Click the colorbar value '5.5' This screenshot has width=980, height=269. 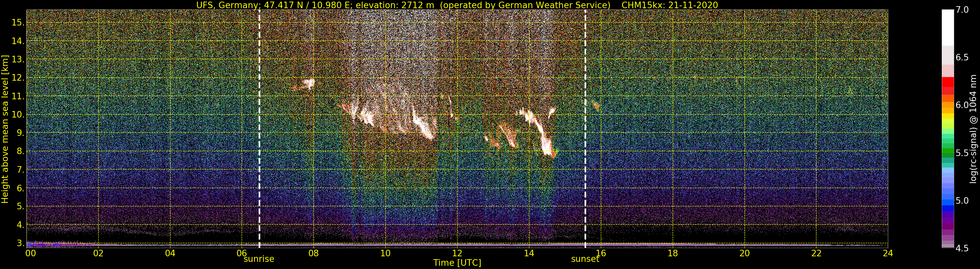(962, 152)
